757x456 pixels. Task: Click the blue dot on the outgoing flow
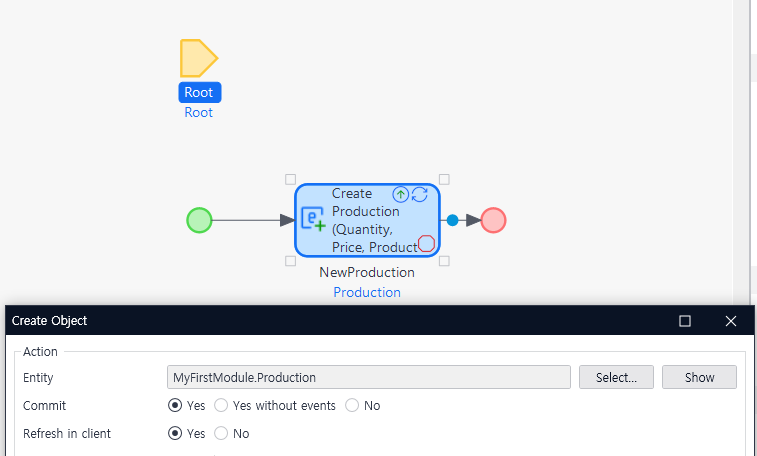(452, 221)
